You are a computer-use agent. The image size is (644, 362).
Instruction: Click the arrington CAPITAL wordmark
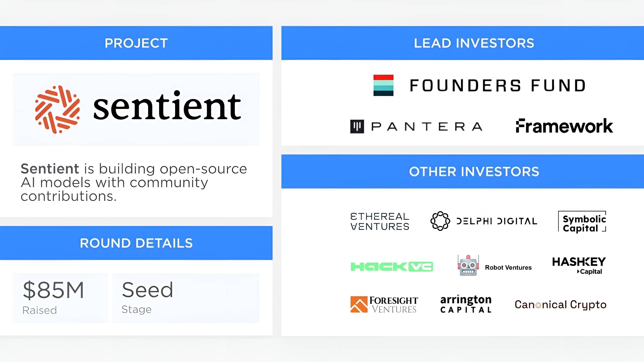[466, 304]
